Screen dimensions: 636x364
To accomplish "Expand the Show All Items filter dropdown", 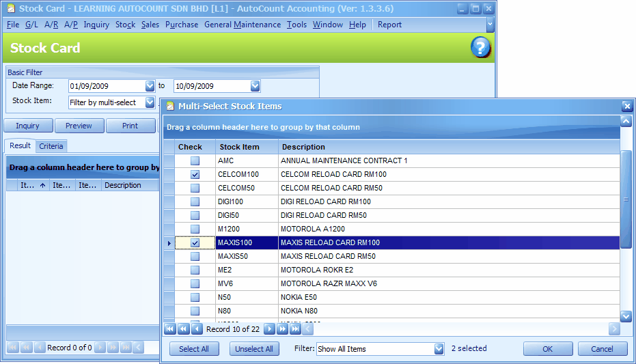I will click(x=439, y=348).
